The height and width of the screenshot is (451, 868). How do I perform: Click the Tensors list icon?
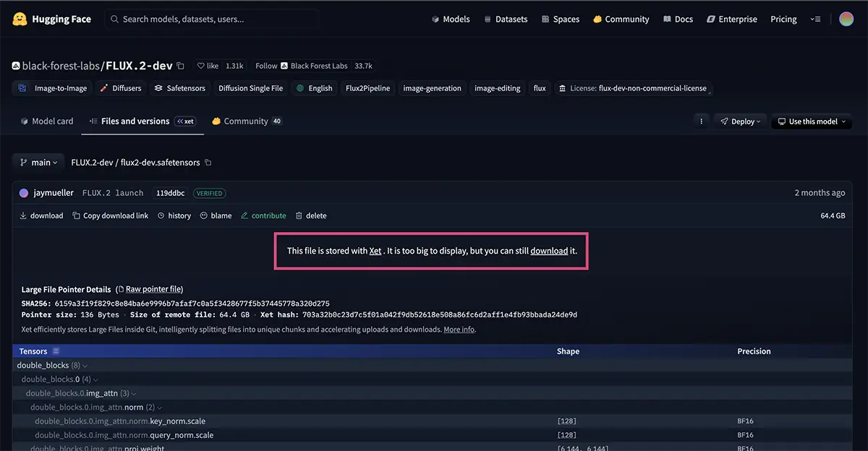click(x=56, y=351)
